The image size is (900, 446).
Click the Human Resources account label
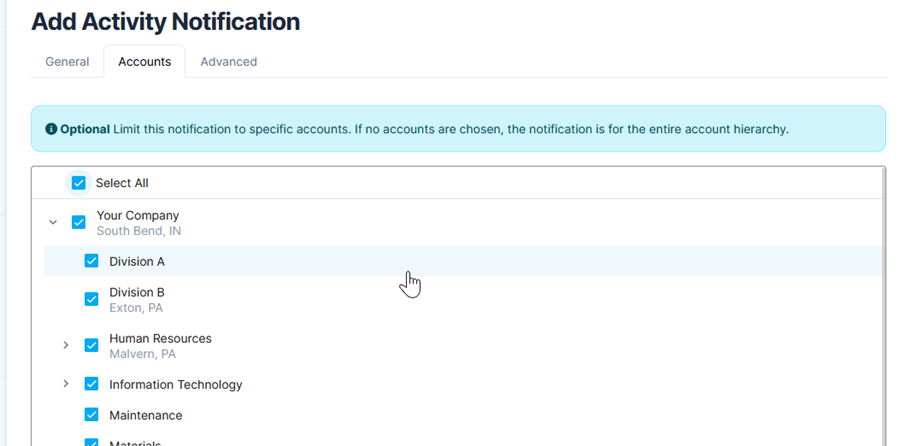coord(160,339)
